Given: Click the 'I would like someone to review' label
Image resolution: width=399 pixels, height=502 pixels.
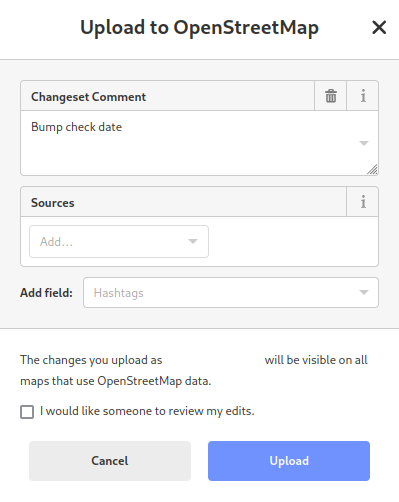Looking at the screenshot, I should (147, 411).
